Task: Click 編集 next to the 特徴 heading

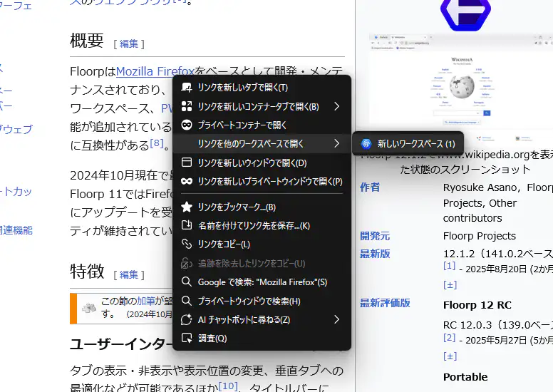Action: (x=129, y=274)
